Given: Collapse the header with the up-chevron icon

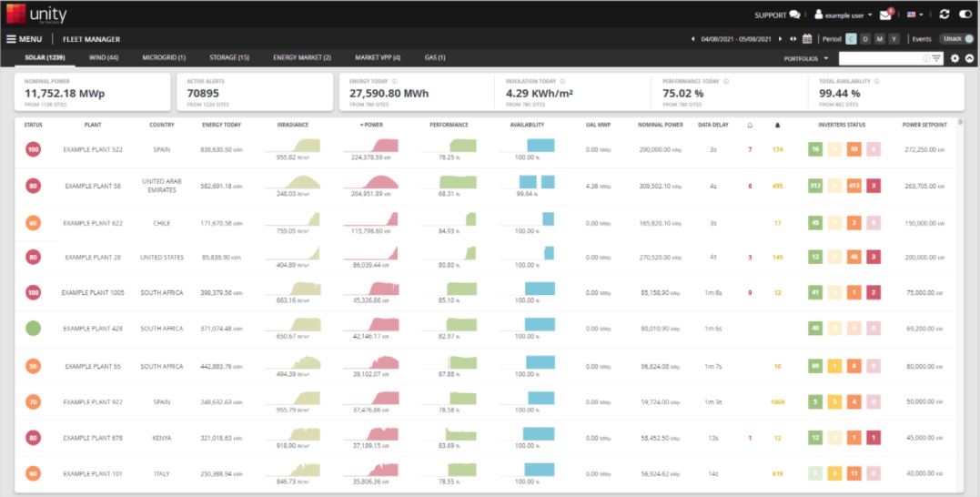Looking at the screenshot, I should pyautogui.click(x=969, y=58).
